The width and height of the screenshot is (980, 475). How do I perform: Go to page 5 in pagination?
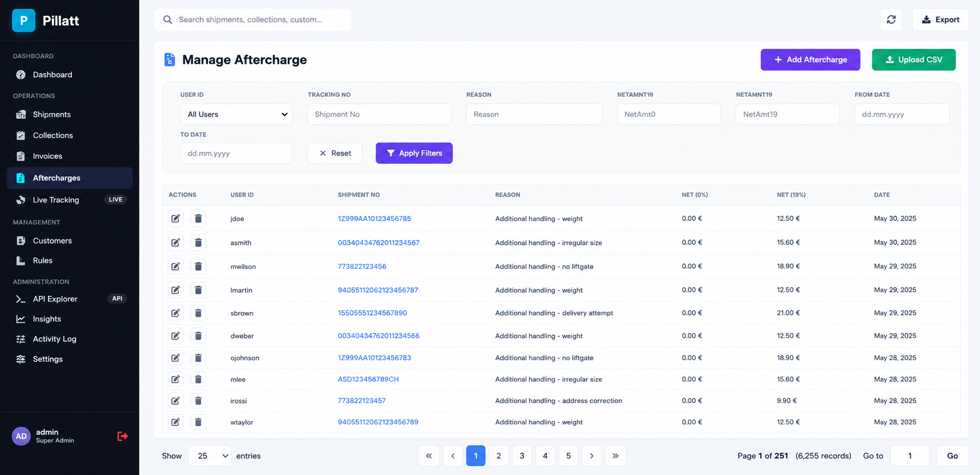(x=568, y=456)
